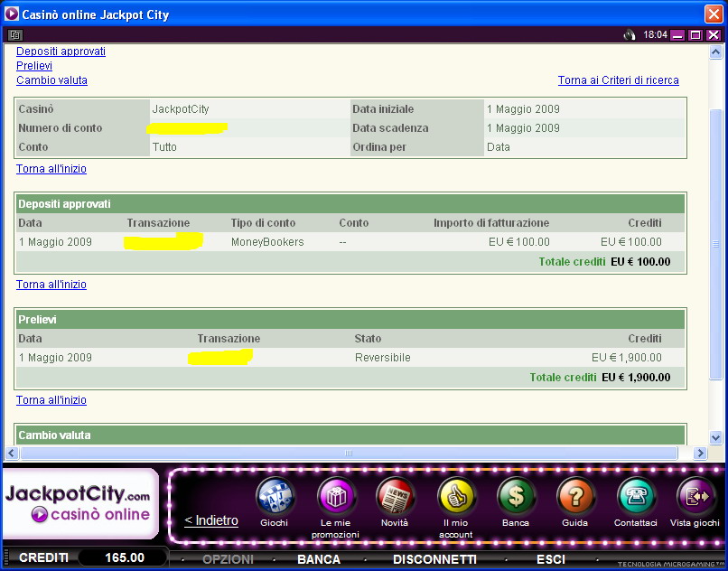Viewport: 728px width, 571px height.
Task: Open the Banca dollar icon
Action: [x=516, y=497]
